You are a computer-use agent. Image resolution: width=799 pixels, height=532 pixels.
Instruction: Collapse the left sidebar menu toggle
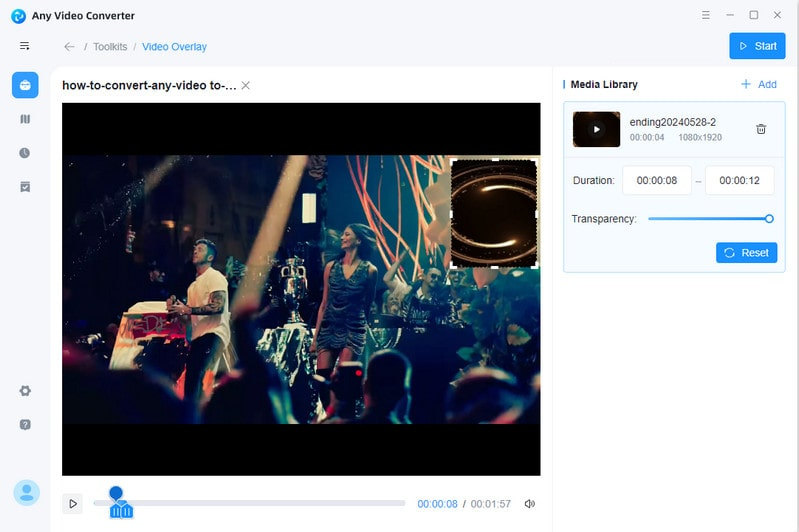pyautogui.click(x=25, y=46)
